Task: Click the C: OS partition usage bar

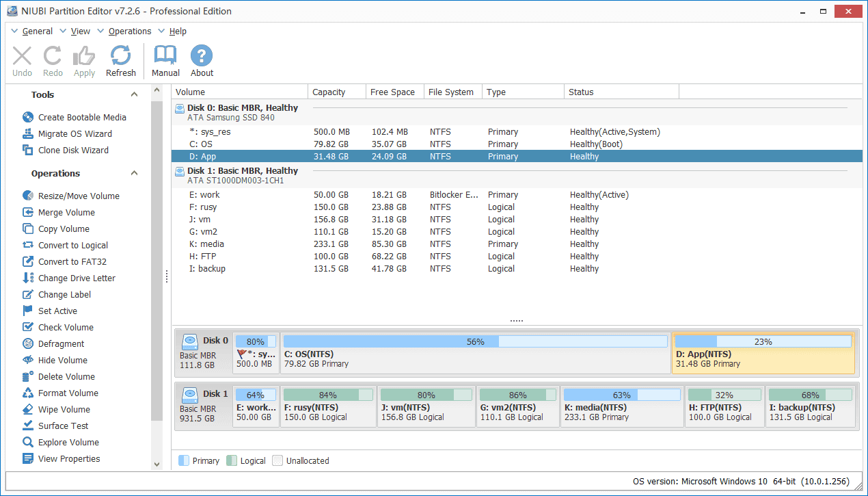Action: coord(475,341)
